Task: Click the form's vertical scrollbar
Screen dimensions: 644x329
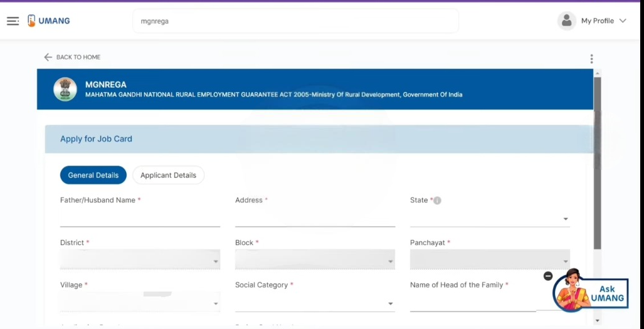Action: [597, 163]
